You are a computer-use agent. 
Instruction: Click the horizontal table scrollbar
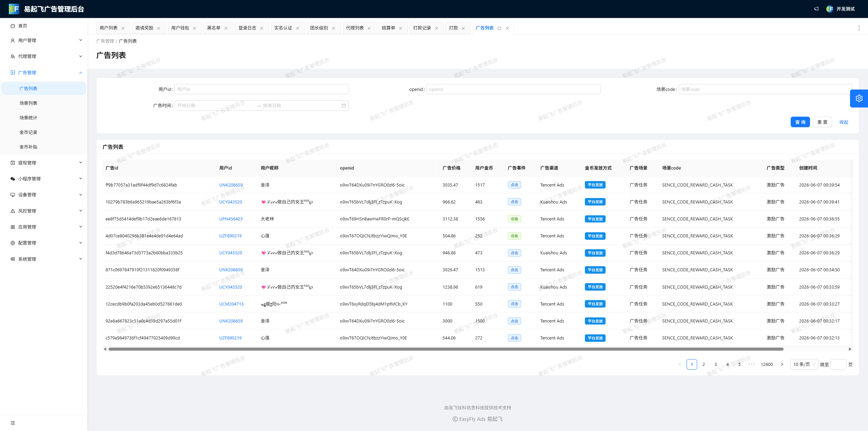[x=446, y=349]
